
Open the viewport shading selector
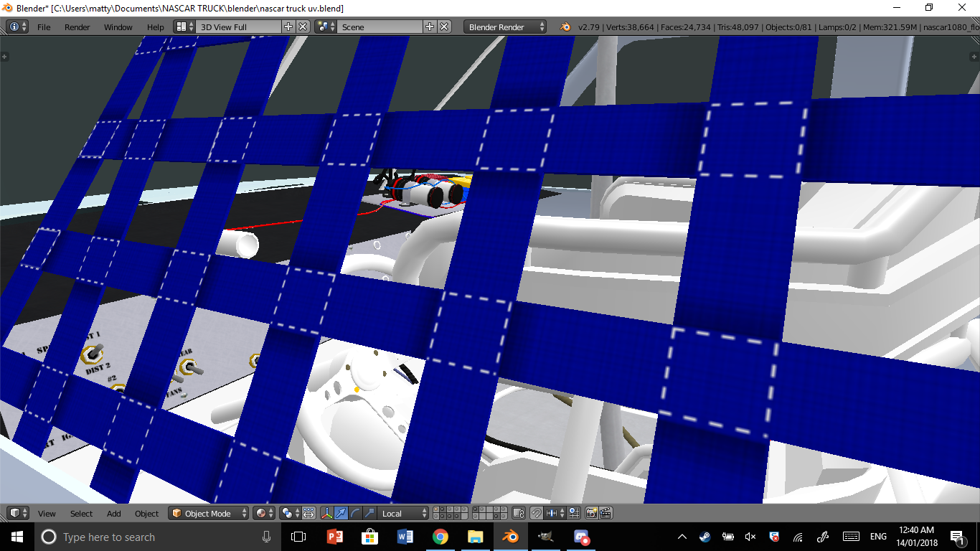pyautogui.click(x=264, y=513)
